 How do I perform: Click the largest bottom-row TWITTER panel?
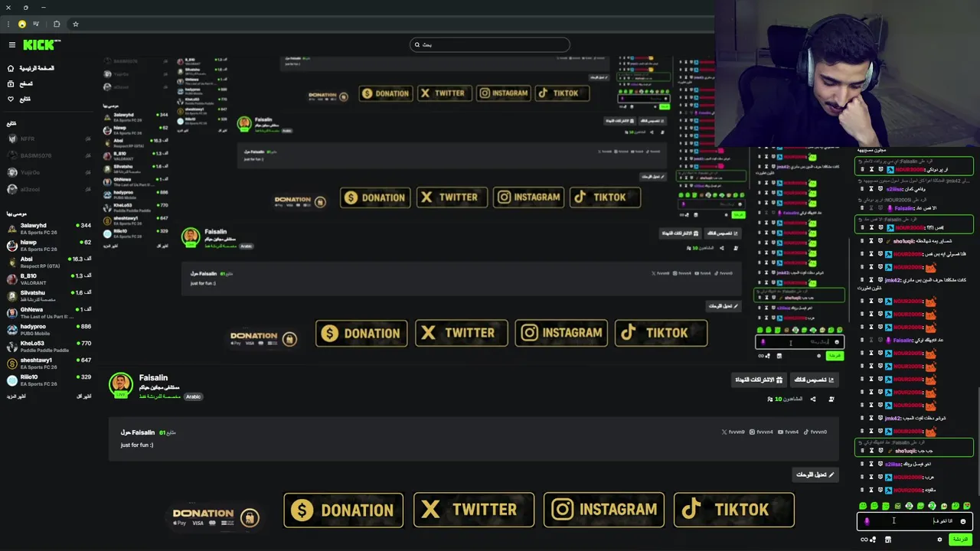(473, 510)
